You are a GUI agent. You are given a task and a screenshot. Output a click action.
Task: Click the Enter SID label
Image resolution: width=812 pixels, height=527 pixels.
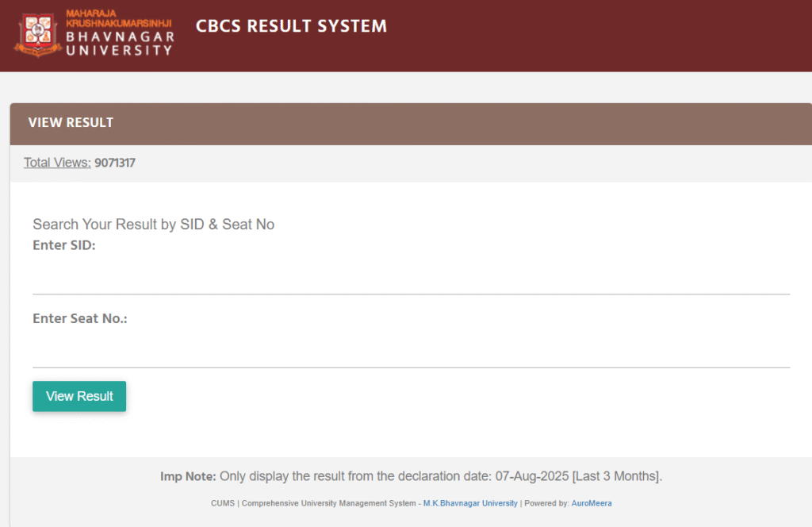[x=63, y=245]
